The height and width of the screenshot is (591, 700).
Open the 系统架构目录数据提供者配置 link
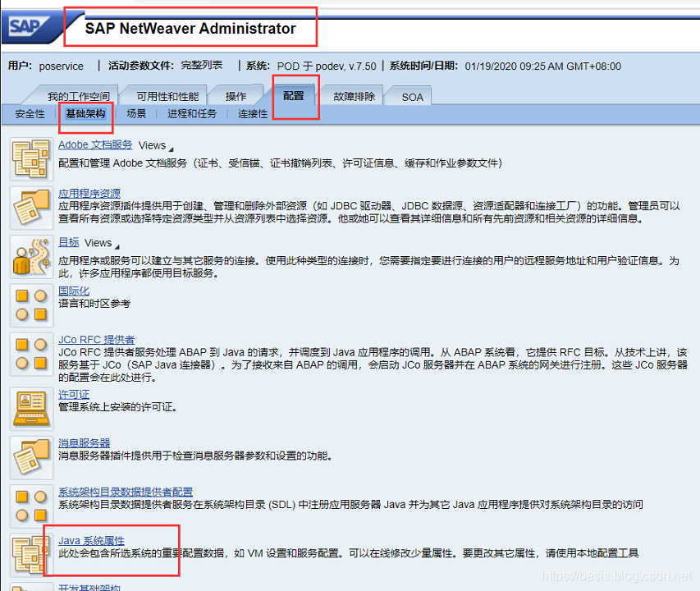(x=126, y=492)
